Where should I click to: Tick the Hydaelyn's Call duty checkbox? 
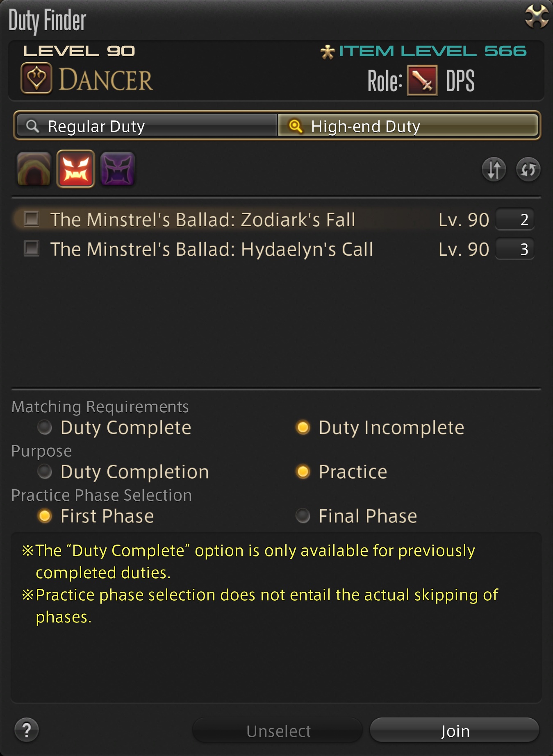(x=32, y=248)
